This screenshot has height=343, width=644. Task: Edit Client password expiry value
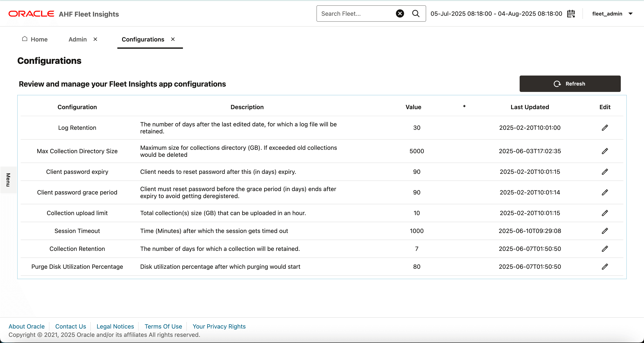click(x=605, y=172)
